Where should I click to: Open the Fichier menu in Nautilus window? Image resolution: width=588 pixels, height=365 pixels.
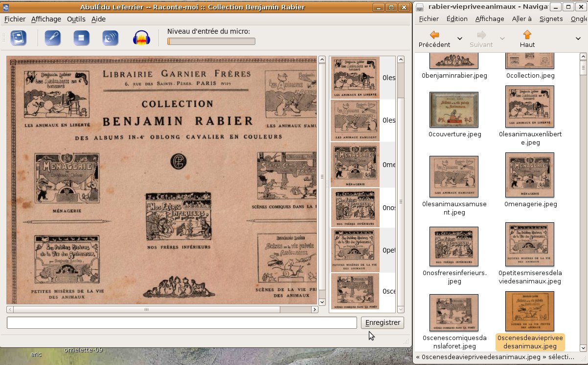click(429, 19)
